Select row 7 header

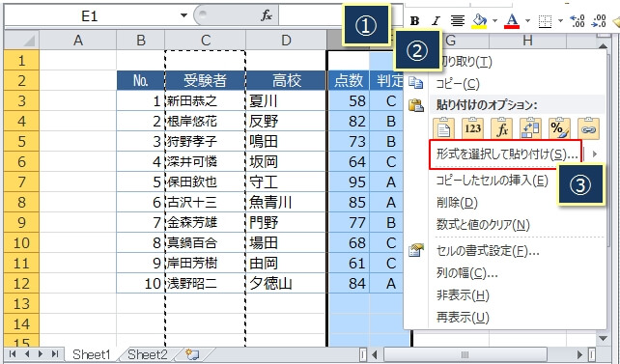(22, 182)
